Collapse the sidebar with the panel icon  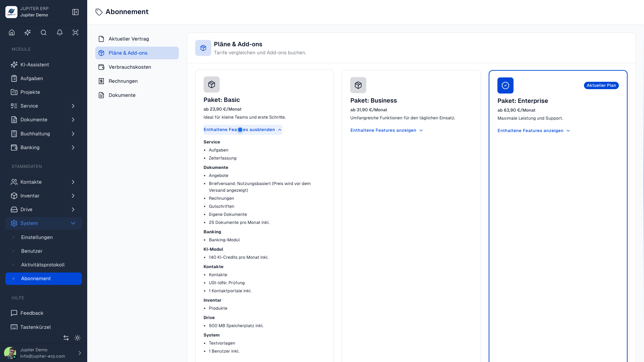click(75, 12)
